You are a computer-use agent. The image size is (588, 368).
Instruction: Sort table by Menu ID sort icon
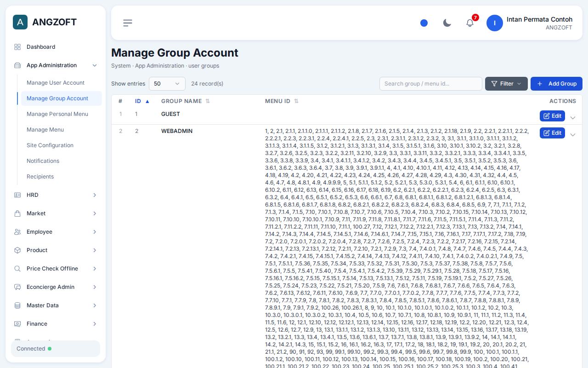[x=296, y=101]
